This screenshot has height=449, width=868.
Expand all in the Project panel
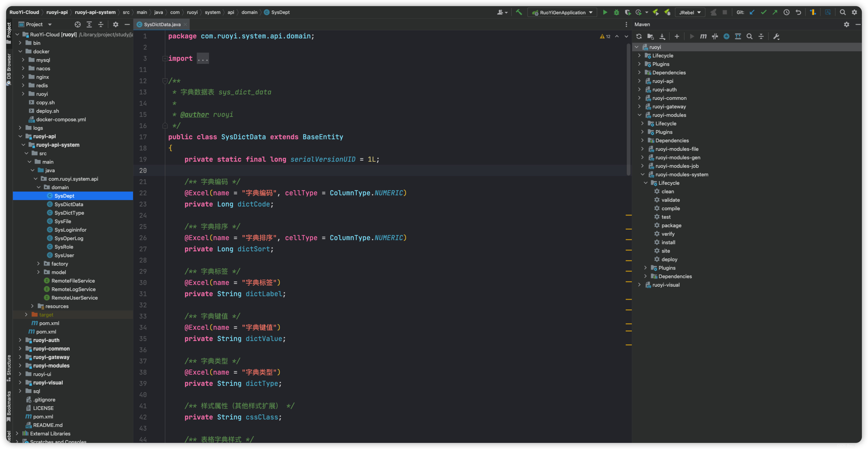point(89,24)
